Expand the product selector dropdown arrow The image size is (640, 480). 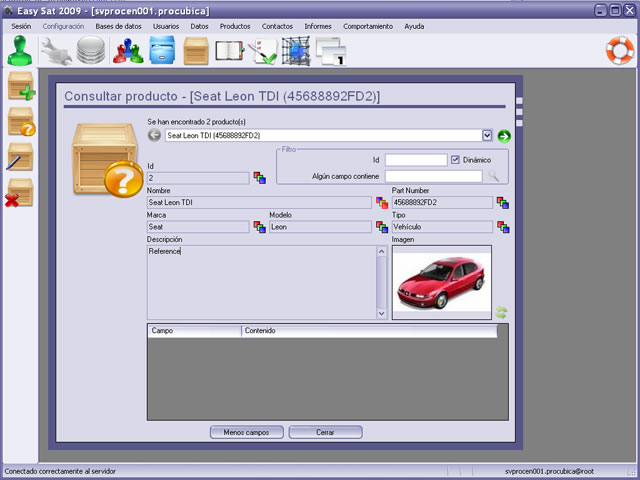(487, 136)
